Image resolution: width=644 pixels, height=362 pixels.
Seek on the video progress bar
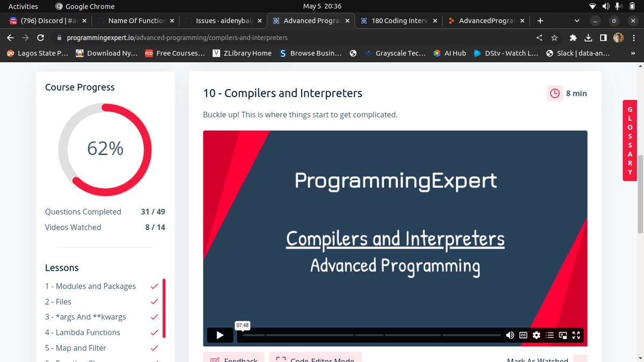click(x=370, y=335)
